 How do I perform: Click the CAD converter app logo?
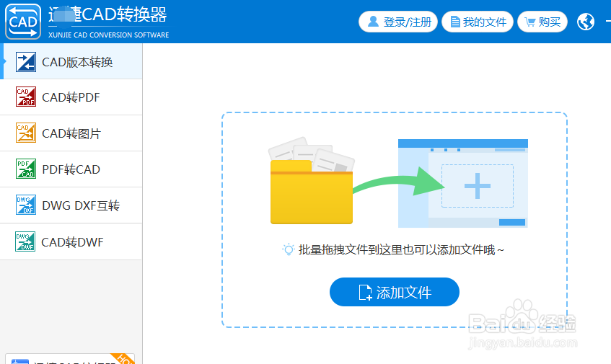click(x=23, y=22)
